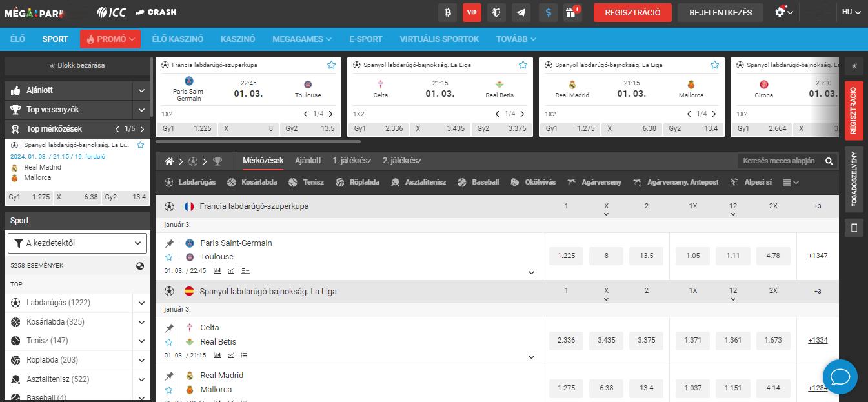Open the Bitcoin payments icon
This screenshot has height=402, width=868.
coord(447,12)
